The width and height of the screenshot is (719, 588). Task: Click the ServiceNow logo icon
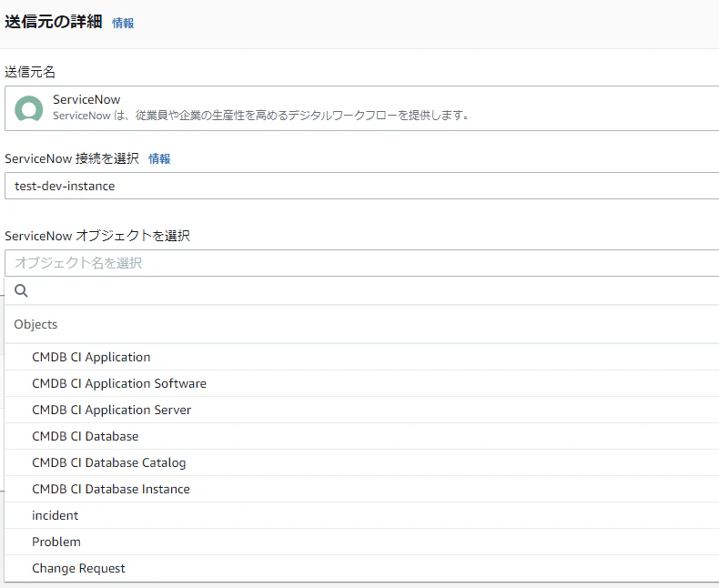click(28, 108)
